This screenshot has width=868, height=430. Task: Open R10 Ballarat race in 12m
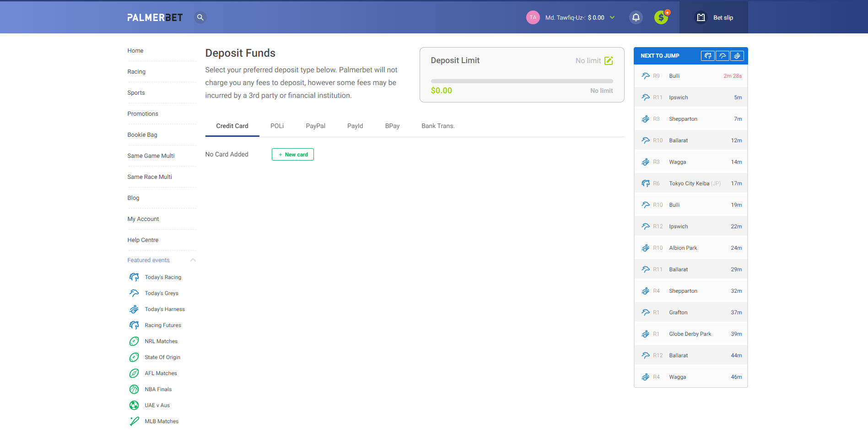tap(690, 140)
